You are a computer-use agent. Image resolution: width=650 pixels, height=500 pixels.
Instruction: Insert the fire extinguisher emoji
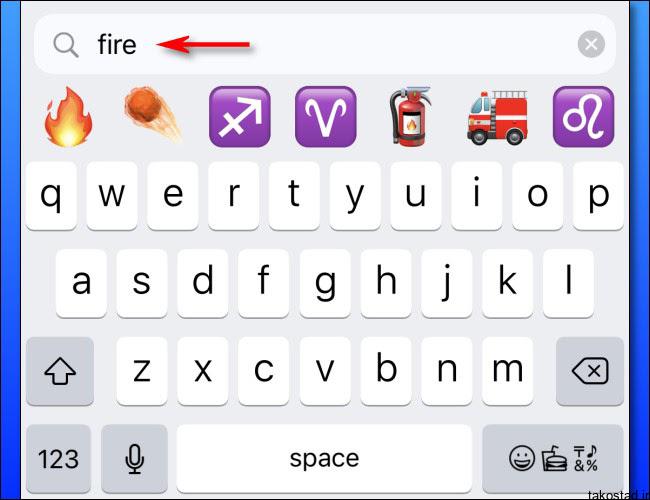[410, 116]
